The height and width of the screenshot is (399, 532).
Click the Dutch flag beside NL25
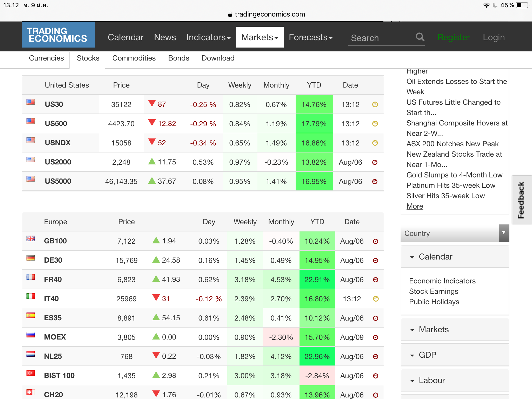(x=31, y=354)
